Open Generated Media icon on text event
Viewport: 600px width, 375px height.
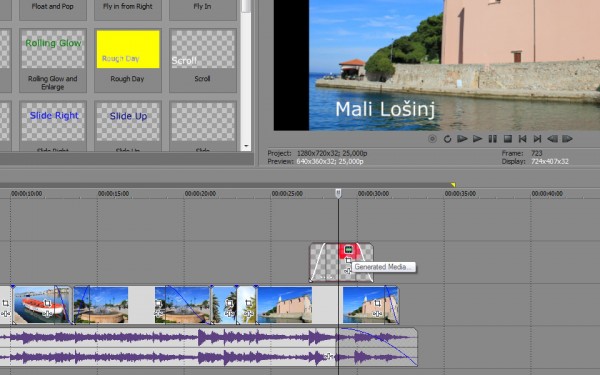pos(348,250)
